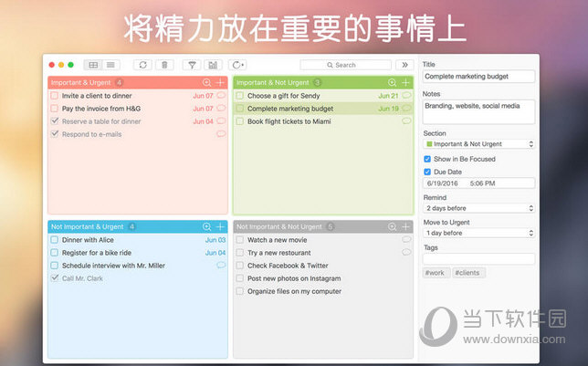Switch to matrix grid view
The image size is (588, 366).
coord(93,65)
